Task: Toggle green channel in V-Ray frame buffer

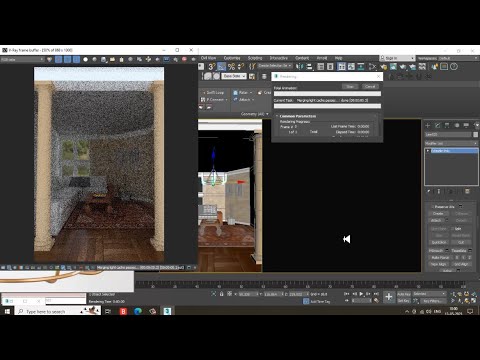Action: point(67,59)
